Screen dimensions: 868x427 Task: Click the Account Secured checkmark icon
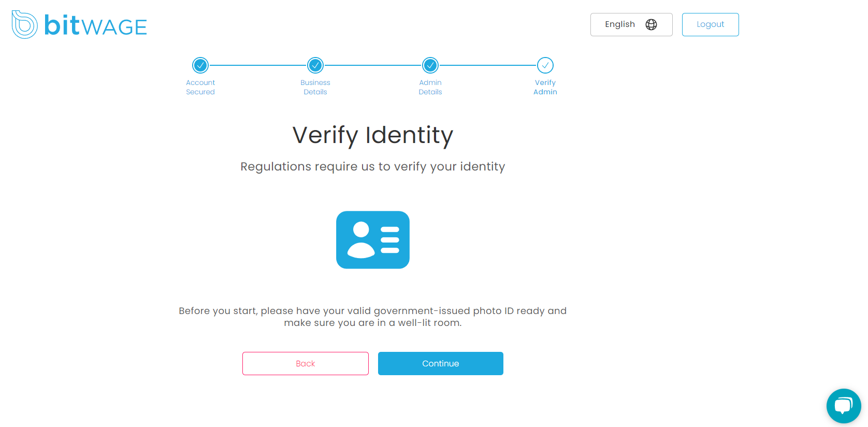[200, 65]
